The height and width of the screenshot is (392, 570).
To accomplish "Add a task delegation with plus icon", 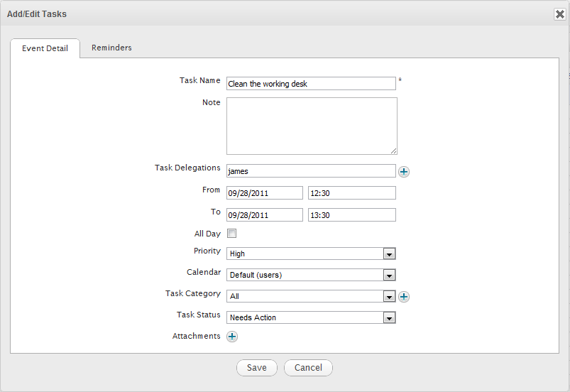I will [x=403, y=172].
